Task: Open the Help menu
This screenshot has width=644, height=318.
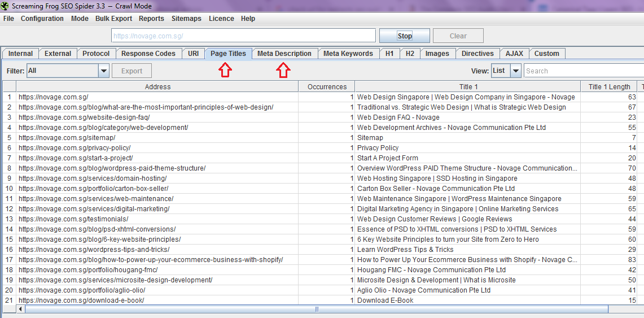Action: 248,19
